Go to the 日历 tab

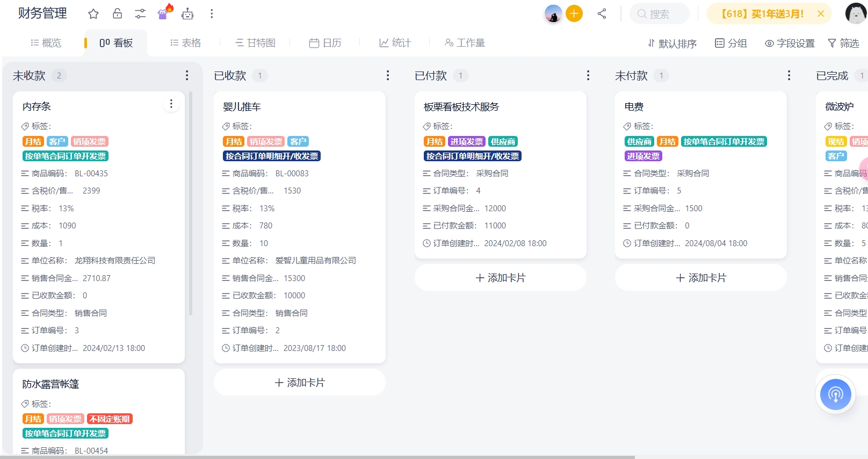(x=325, y=43)
